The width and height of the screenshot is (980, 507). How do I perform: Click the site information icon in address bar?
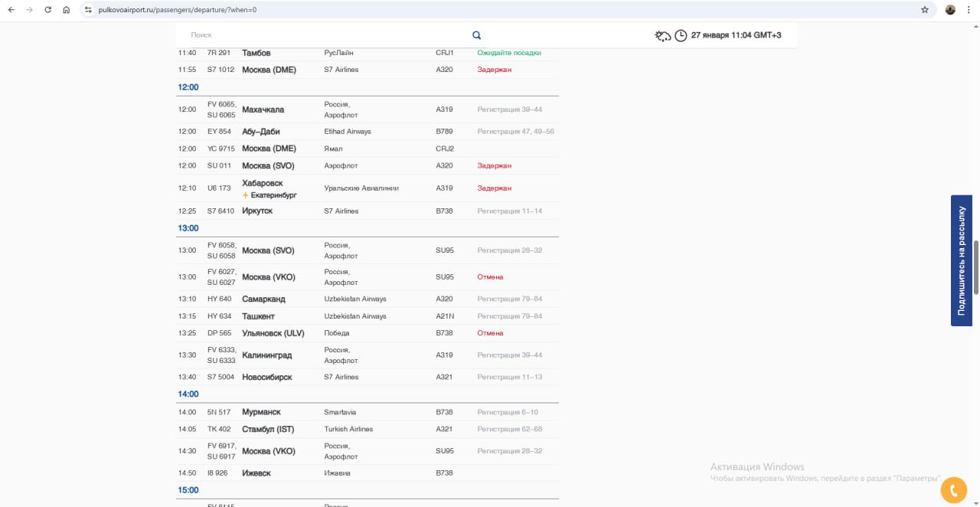[x=88, y=10]
